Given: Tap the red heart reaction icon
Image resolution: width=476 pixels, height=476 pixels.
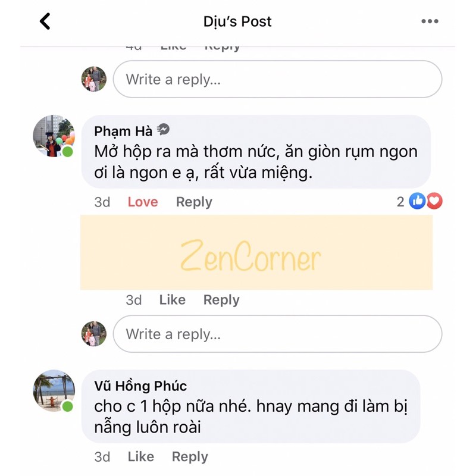Looking at the screenshot, I should click(434, 201).
